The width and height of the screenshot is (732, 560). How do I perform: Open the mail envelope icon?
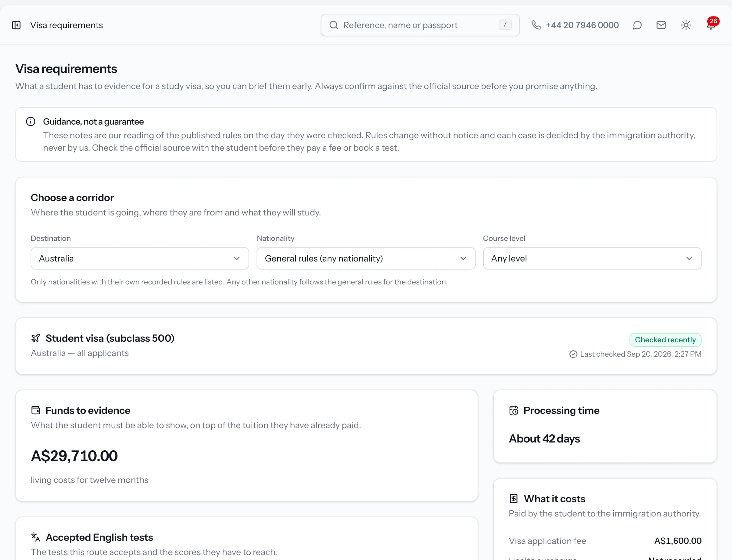[x=661, y=25]
